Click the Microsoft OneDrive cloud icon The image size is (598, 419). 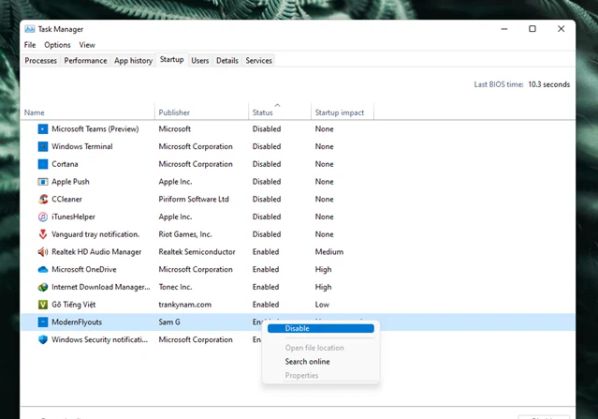43,269
